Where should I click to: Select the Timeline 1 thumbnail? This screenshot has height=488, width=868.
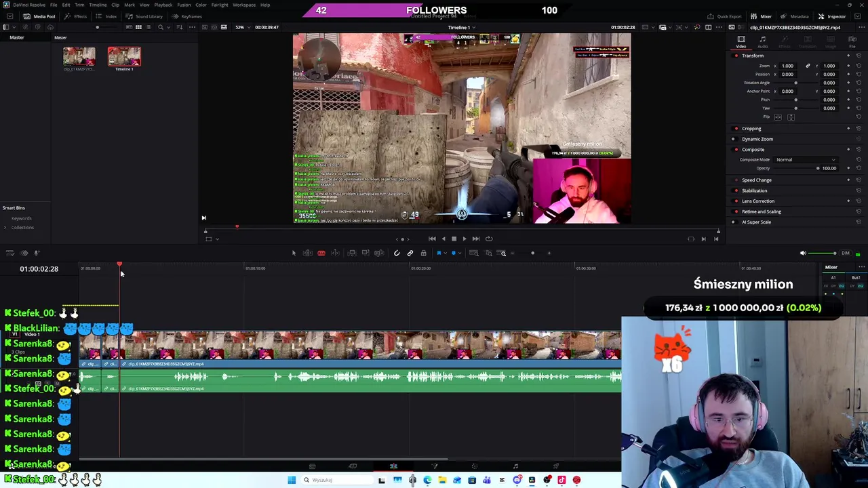124,57
